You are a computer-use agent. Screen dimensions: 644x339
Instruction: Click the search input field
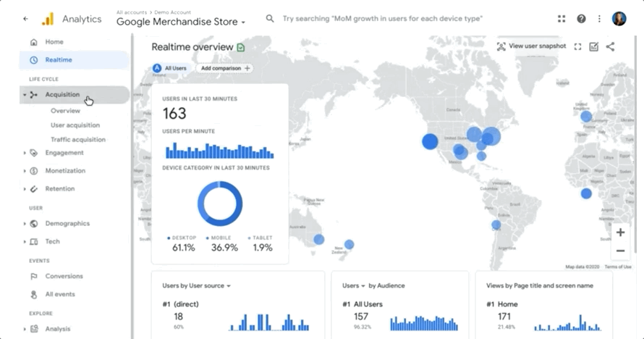382,19
